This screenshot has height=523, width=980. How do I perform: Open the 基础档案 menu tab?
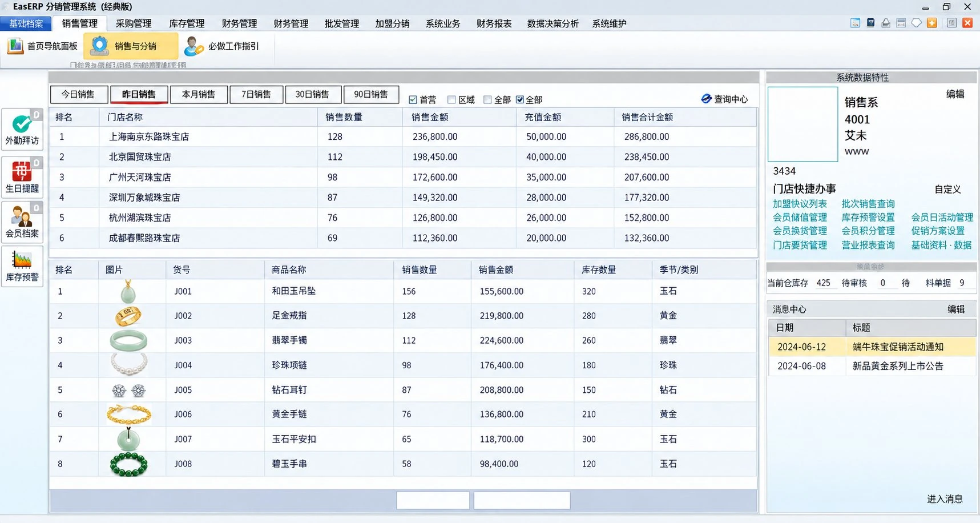click(26, 23)
